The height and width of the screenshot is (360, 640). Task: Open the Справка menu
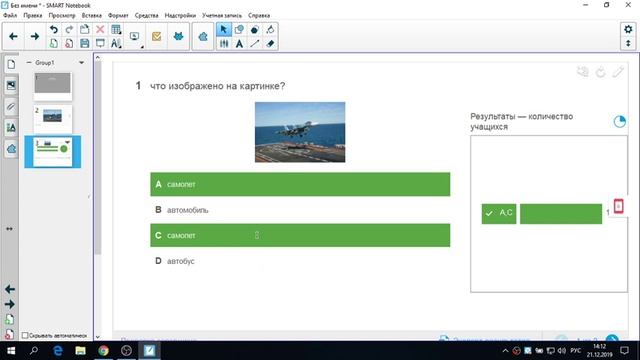pyautogui.click(x=259, y=16)
